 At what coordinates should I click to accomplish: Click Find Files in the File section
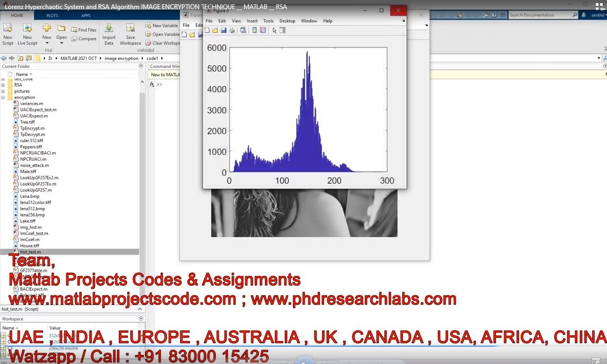click(84, 30)
